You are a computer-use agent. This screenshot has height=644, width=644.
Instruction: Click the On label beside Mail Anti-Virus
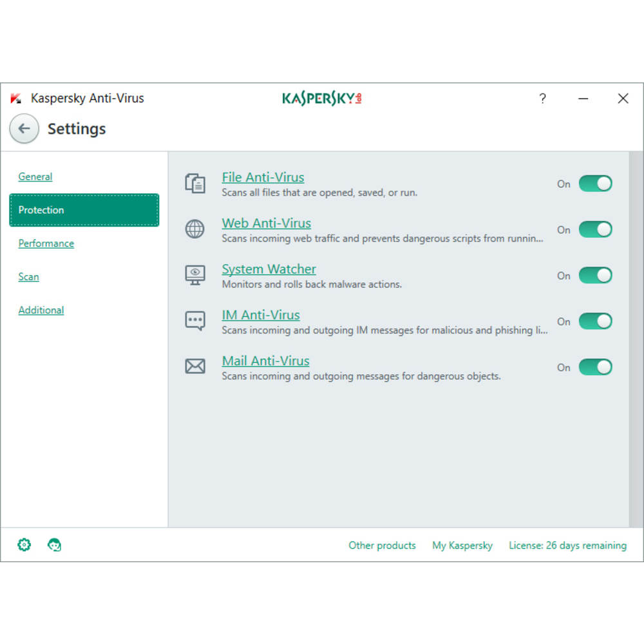tap(563, 368)
